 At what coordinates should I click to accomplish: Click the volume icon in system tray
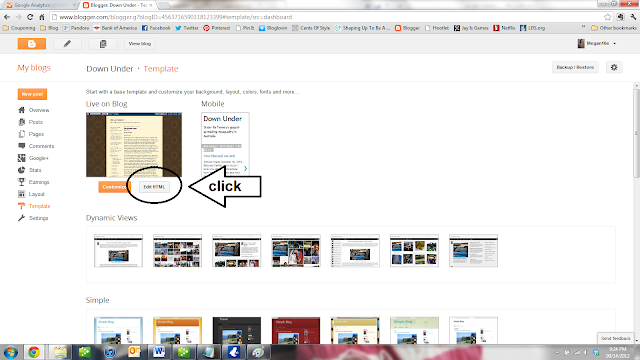tap(586, 352)
